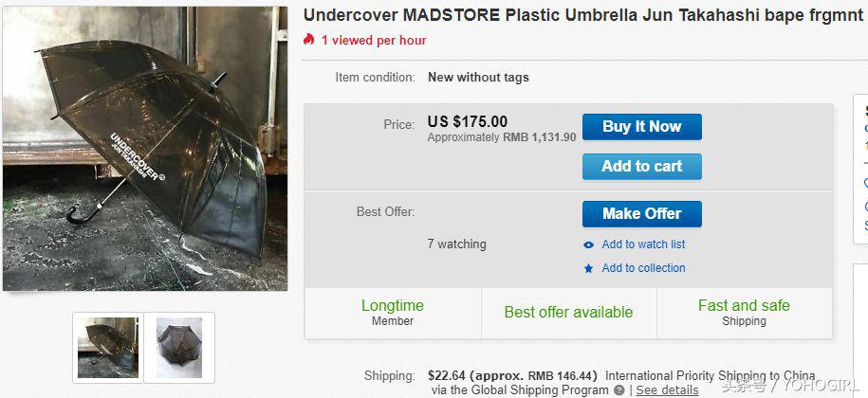
Task: Click the Fast and safe Shipping badge
Action: [744, 313]
